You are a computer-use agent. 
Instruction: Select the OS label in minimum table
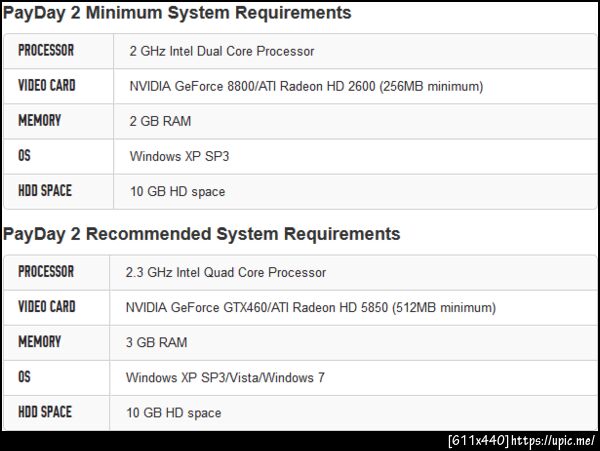(x=24, y=155)
